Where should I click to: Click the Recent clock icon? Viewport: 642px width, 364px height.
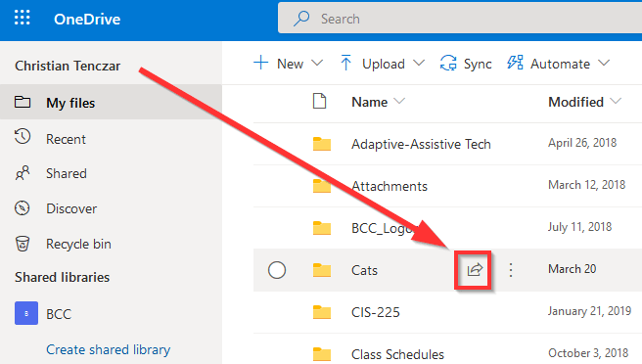tap(23, 137)
